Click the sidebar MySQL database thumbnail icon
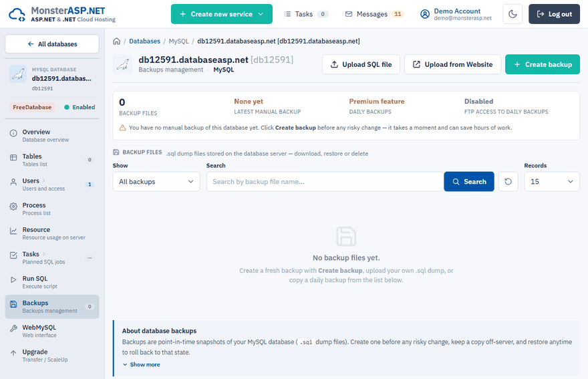 (x=18, y=74)
